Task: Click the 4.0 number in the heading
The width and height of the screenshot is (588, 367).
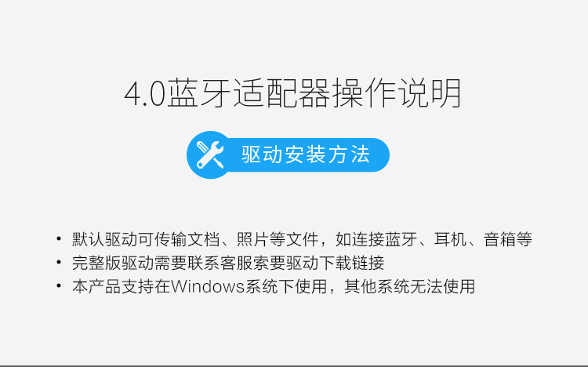Action: point(145,94)
